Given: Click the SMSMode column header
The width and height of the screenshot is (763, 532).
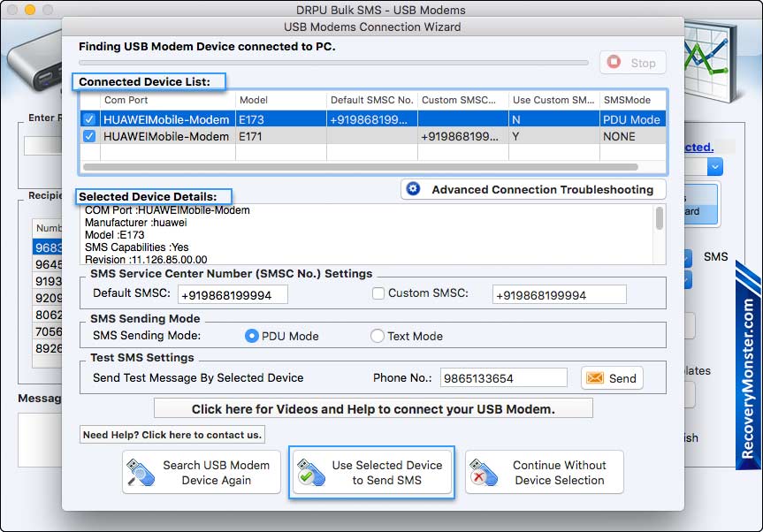Looking at the screenshot, I should coord(632,100).
